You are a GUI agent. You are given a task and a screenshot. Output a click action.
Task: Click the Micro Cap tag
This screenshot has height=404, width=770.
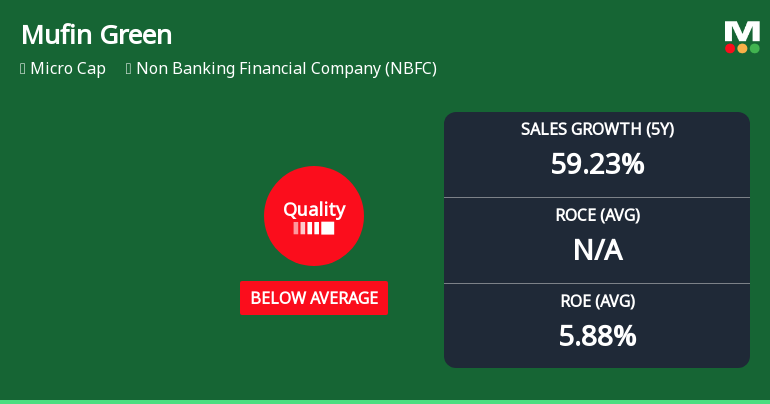pos(68,69)
